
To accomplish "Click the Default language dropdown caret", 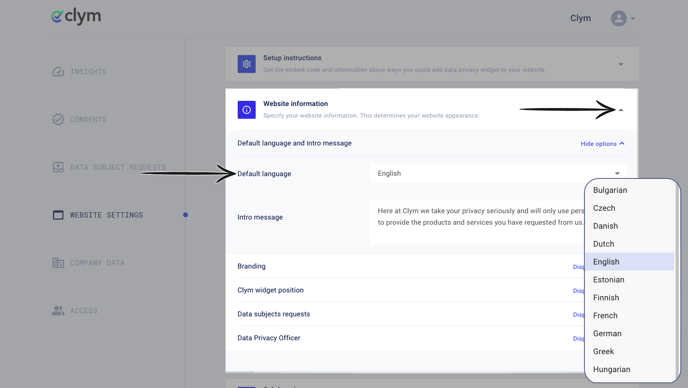I will tap(617, 173).
